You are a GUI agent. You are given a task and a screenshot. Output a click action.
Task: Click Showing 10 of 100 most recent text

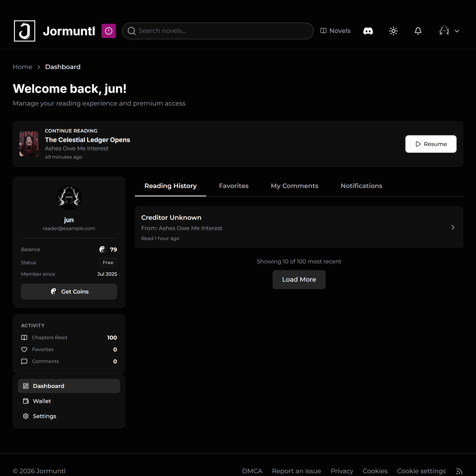click(299, 262)
